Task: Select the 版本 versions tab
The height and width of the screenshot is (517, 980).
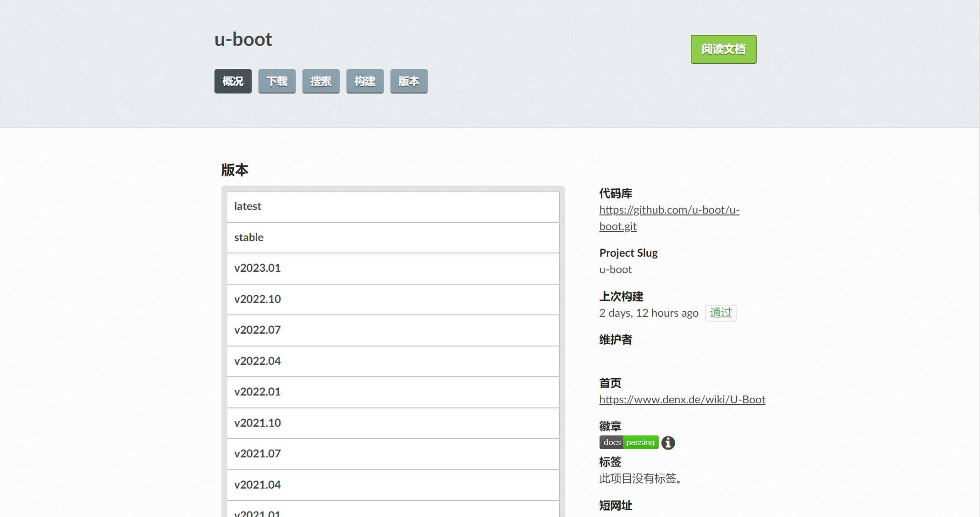Action: point(409,81)
